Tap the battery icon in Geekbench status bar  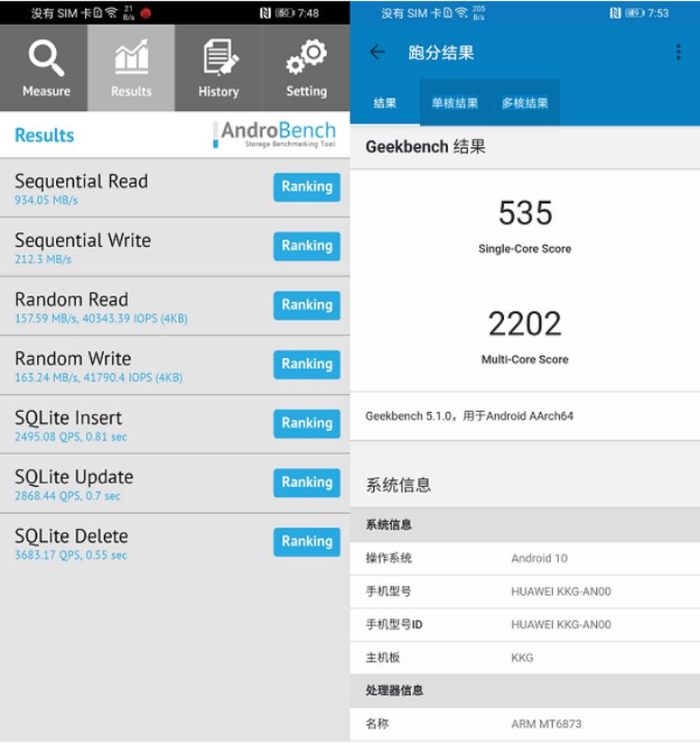[x=635, y=13]
